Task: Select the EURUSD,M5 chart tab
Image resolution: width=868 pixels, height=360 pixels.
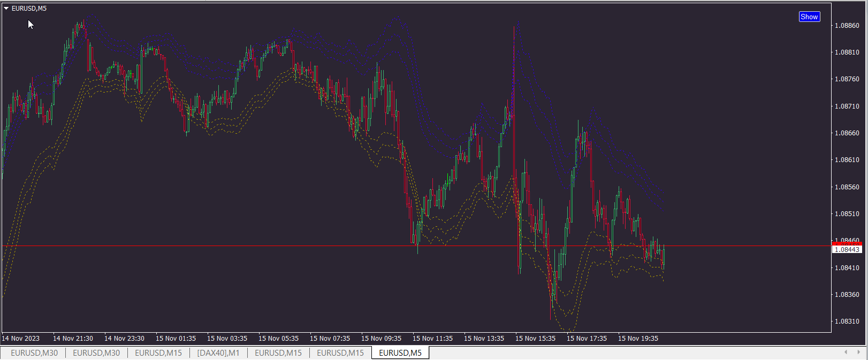Action: [x=400, y=353]
